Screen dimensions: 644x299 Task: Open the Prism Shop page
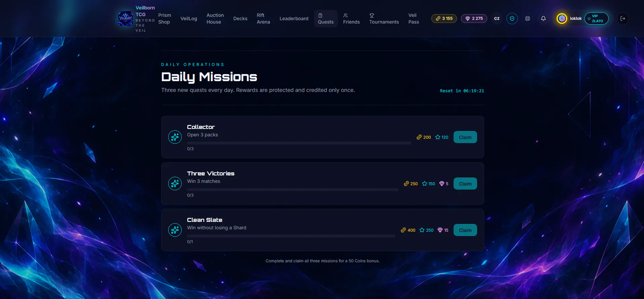point(165,19)
